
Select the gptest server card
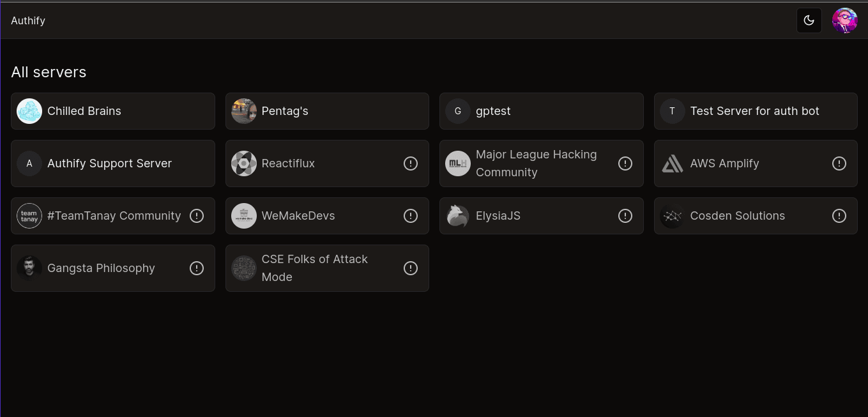click(541, 111)
